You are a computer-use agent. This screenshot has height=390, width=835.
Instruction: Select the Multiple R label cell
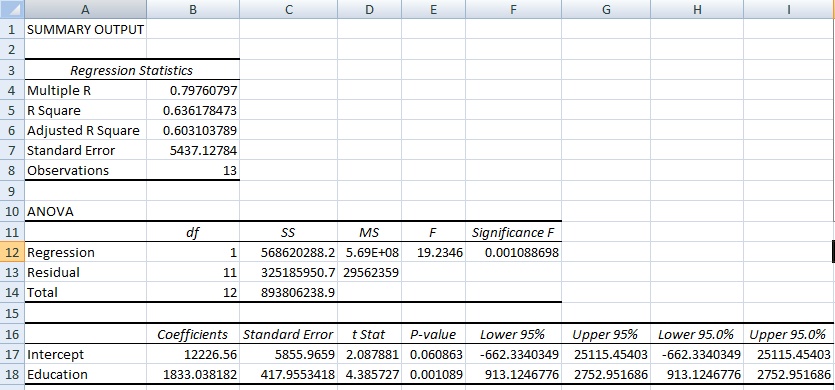pyautogui.click(x=85, y=90)
